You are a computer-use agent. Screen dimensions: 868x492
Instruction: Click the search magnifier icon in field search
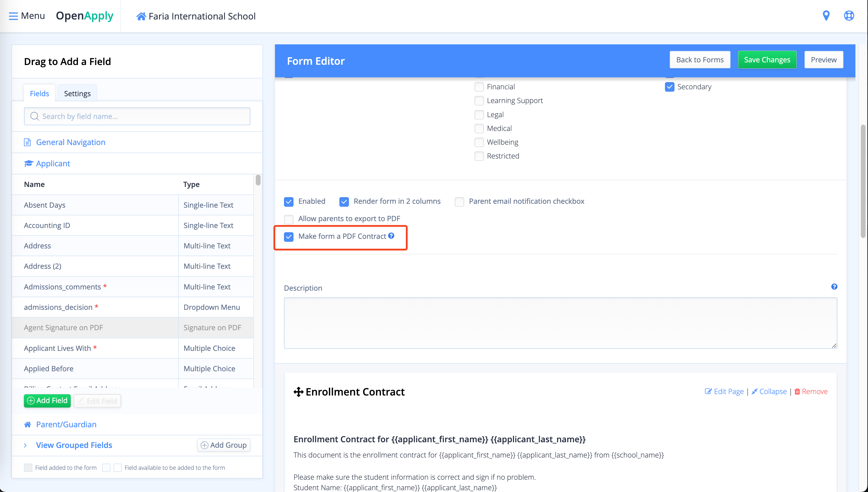pos(34,116)
